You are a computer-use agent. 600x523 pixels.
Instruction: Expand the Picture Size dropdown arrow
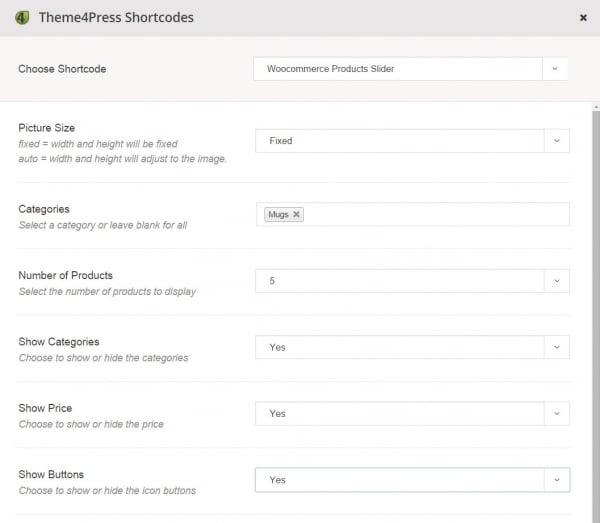pyautogui.click(x=557, y=141)
